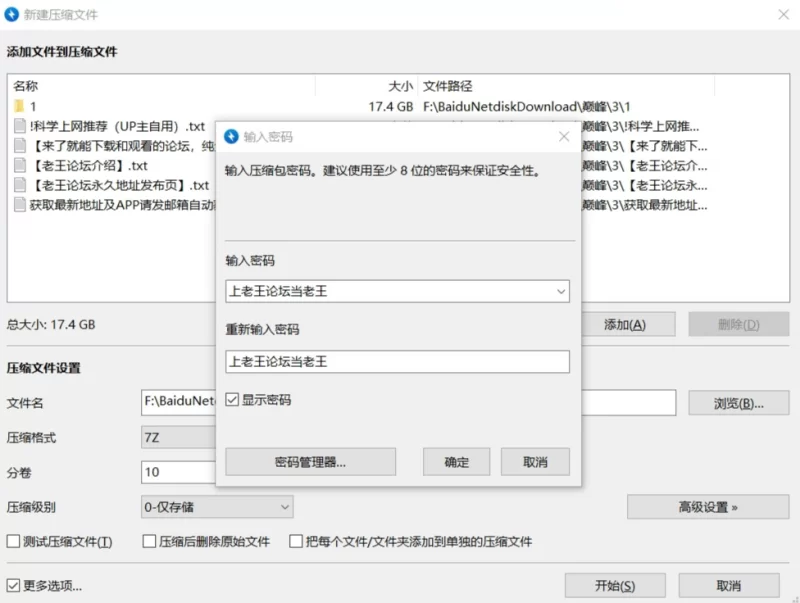Click file icon of 【老王论坛介绍】.txt

tap(20, 165)
